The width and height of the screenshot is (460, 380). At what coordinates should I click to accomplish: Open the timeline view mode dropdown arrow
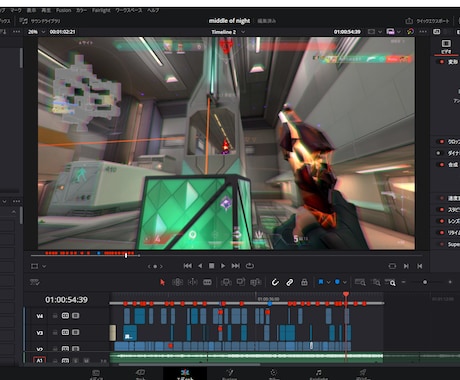[398, 32]
